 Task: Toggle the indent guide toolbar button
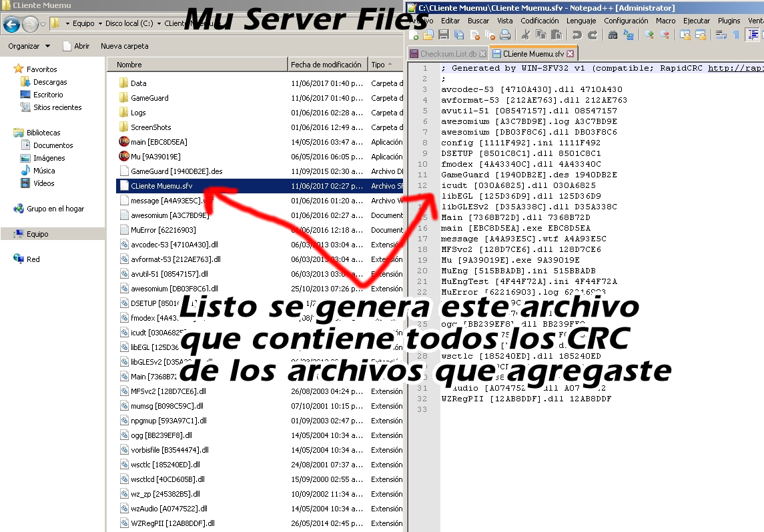(753, 35)
